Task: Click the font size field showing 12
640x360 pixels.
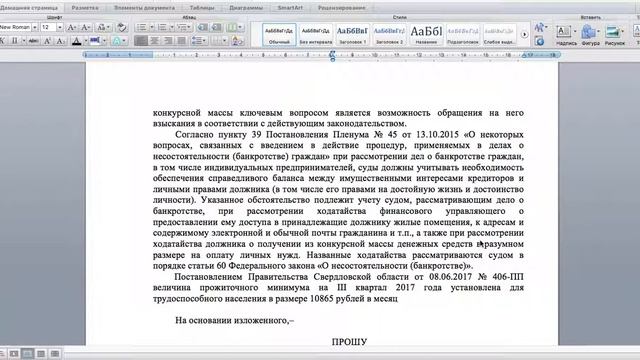Action: point(48,27)
